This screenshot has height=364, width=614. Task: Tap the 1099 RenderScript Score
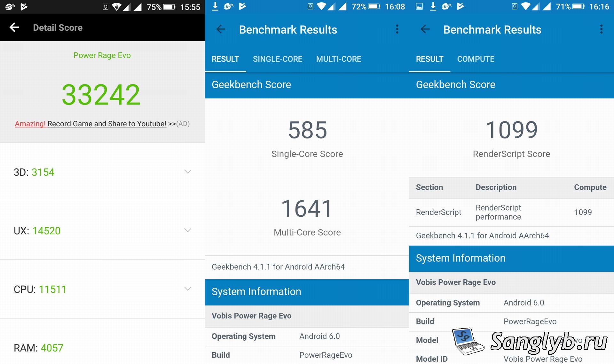pos(511,130)
